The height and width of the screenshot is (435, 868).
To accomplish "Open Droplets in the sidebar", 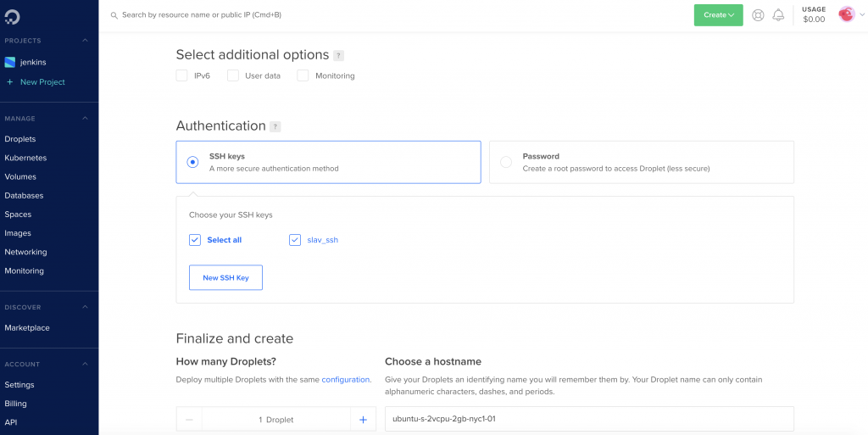I will point(20,139).
